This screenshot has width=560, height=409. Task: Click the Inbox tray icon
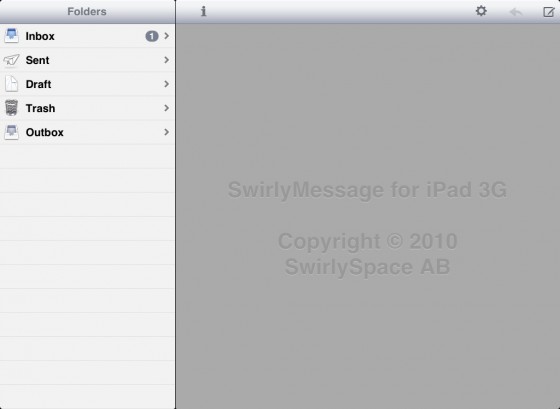11,36
